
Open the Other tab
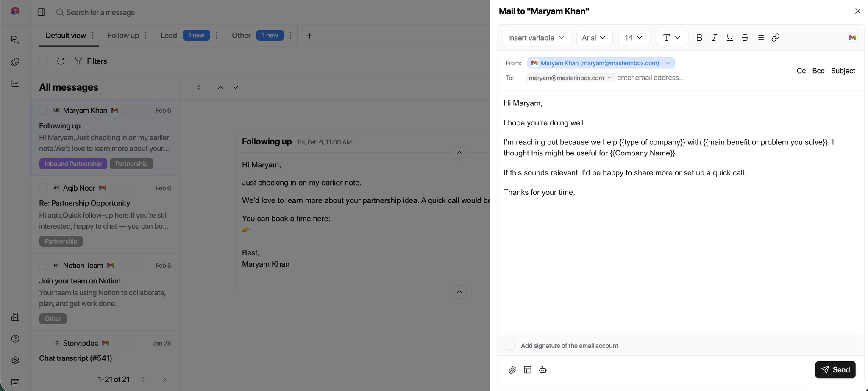pyautogui.click(x=241, y=35)
